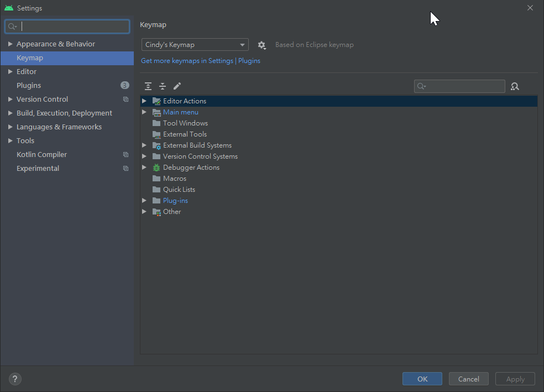
Task: Click the Plug-ins folder icon
Action: pos(156,201)
